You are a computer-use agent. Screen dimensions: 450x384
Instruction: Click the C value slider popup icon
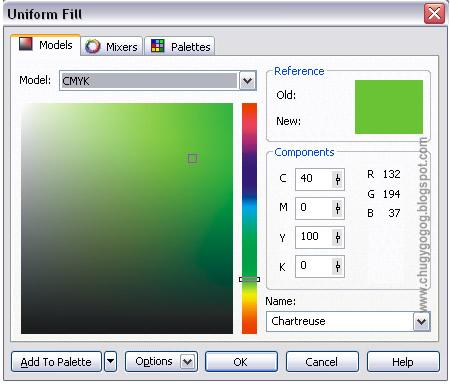338,179
